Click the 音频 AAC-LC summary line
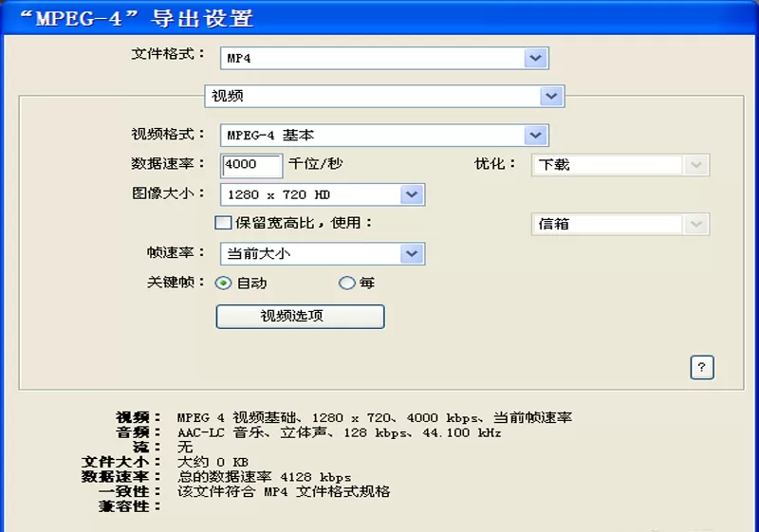The width and height of the screenshot is (759, 532). pyautogui.click(x=339, y=432)
